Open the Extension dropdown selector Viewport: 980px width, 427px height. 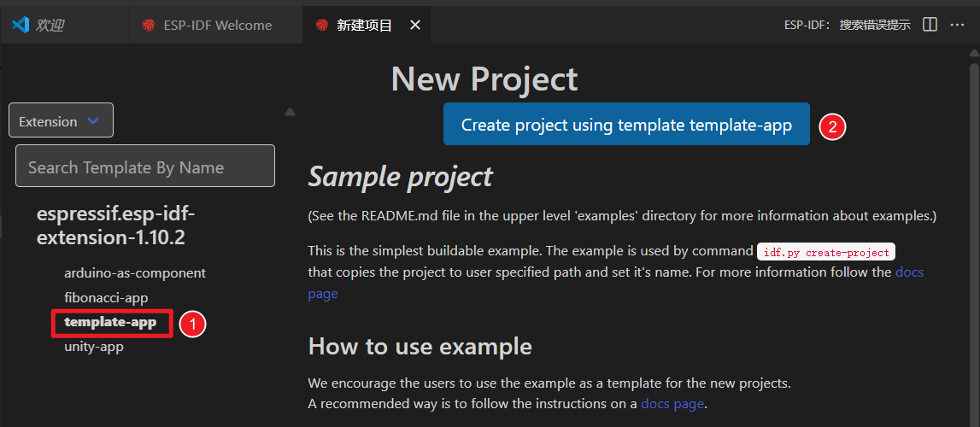61,121
